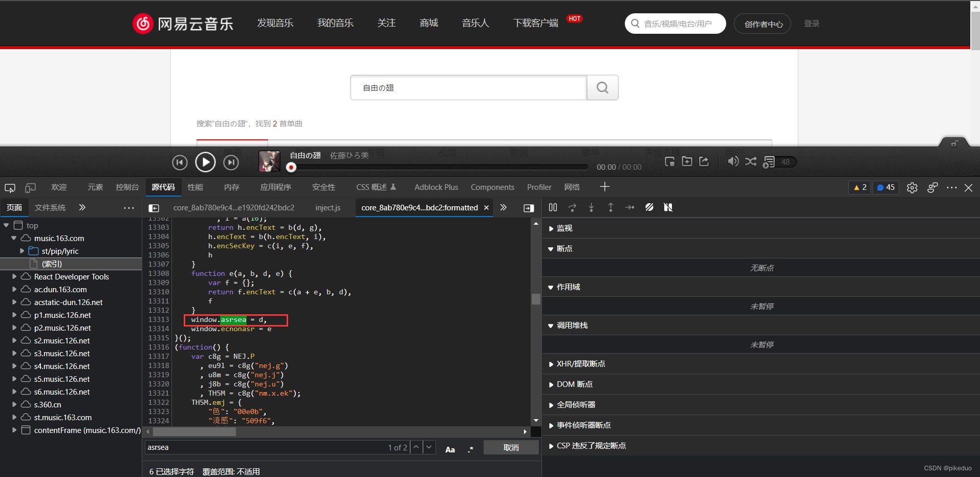Toggle pause on exceptions icon

coord(668,207)
